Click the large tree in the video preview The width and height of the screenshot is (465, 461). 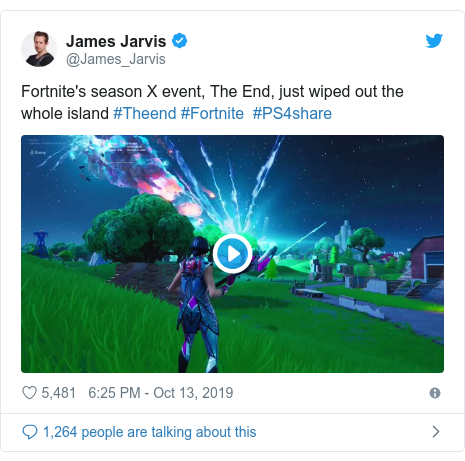[140, 228]
